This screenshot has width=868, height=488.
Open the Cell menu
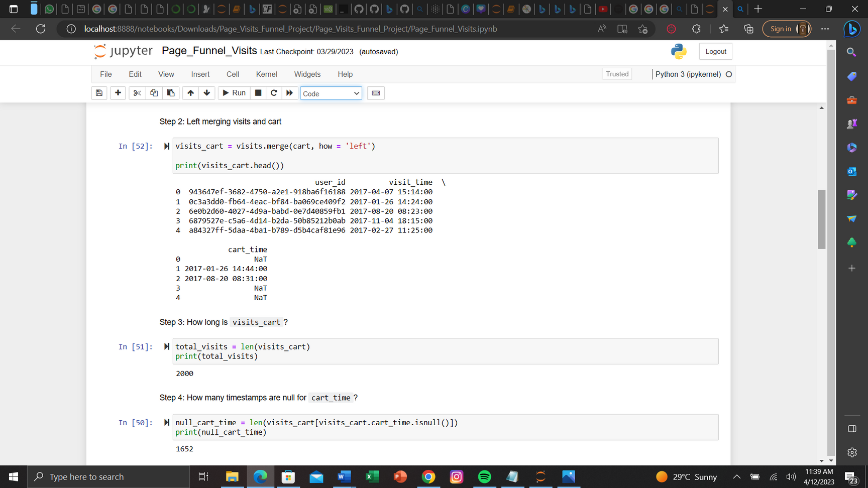pos(233,74)
